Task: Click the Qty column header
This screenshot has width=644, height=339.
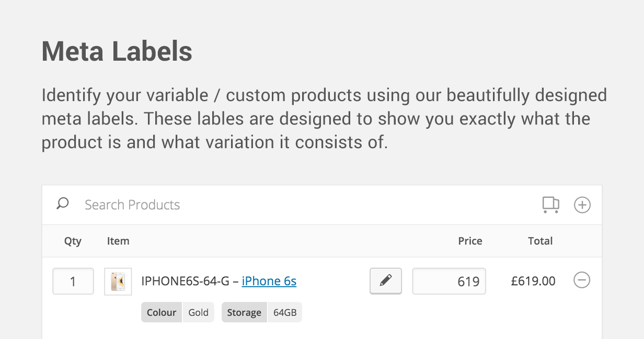Action: tap(73, 241)
